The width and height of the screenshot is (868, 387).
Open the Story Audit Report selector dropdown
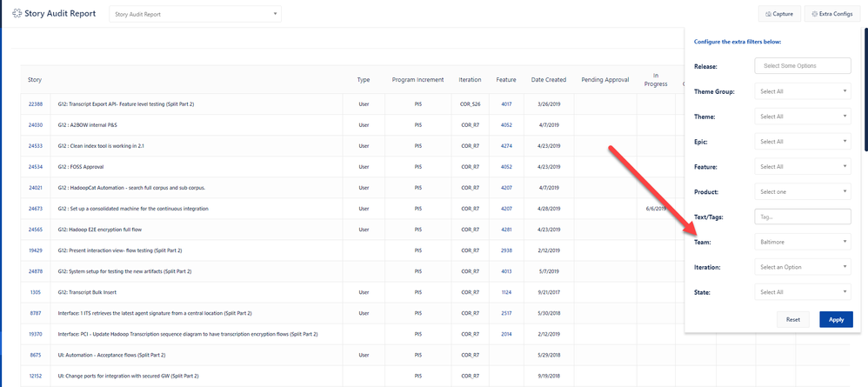click(x=196, y=15)
